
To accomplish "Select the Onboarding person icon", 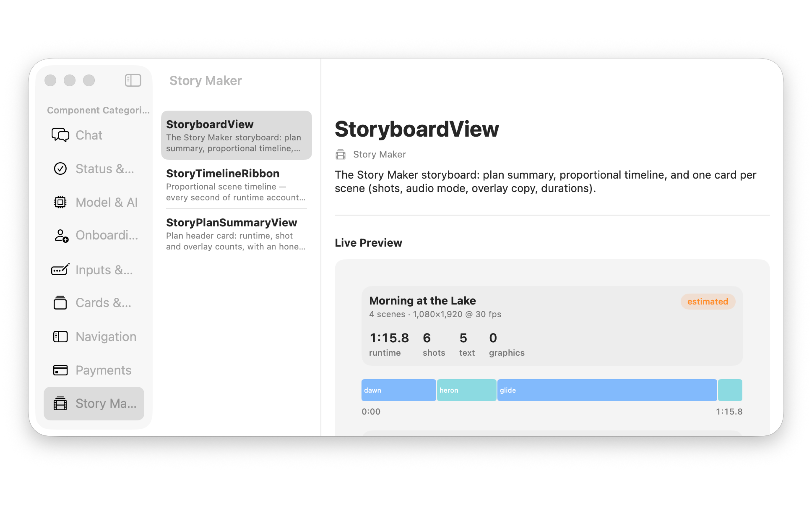I will [61, 236].
